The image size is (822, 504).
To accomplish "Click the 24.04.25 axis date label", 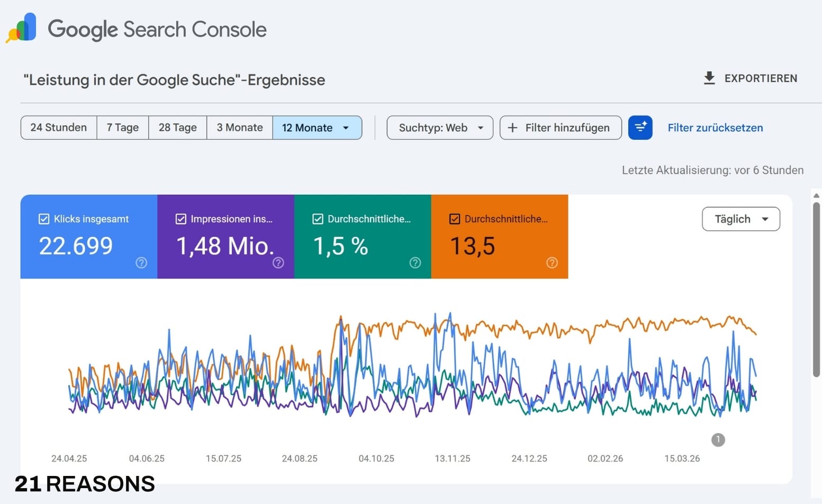I will click(x=69, y=458).
